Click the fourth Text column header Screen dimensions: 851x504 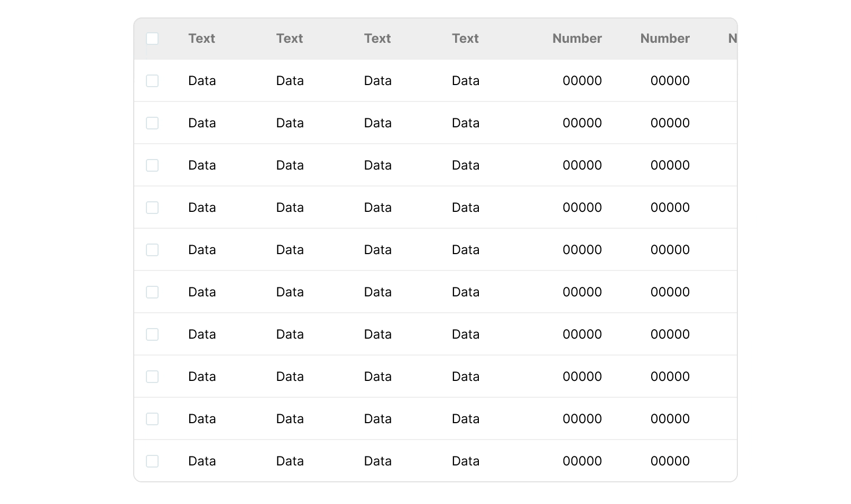point(465,39)
